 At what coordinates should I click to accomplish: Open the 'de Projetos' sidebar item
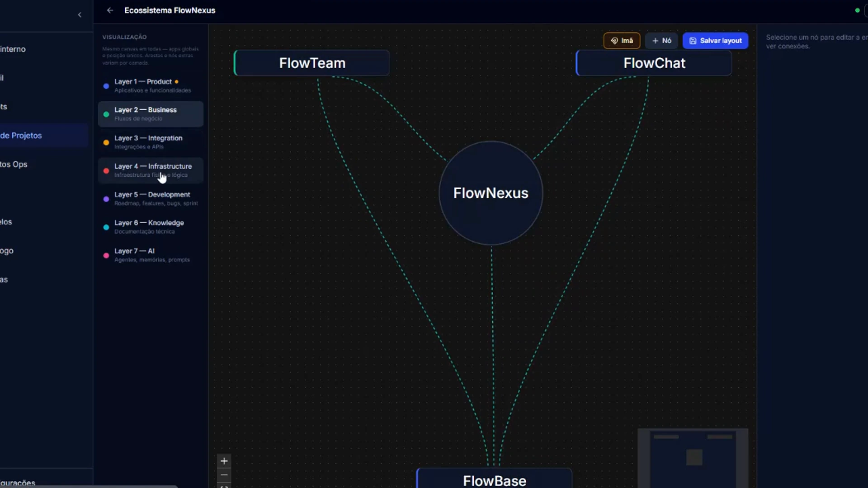tap(44, 136)
